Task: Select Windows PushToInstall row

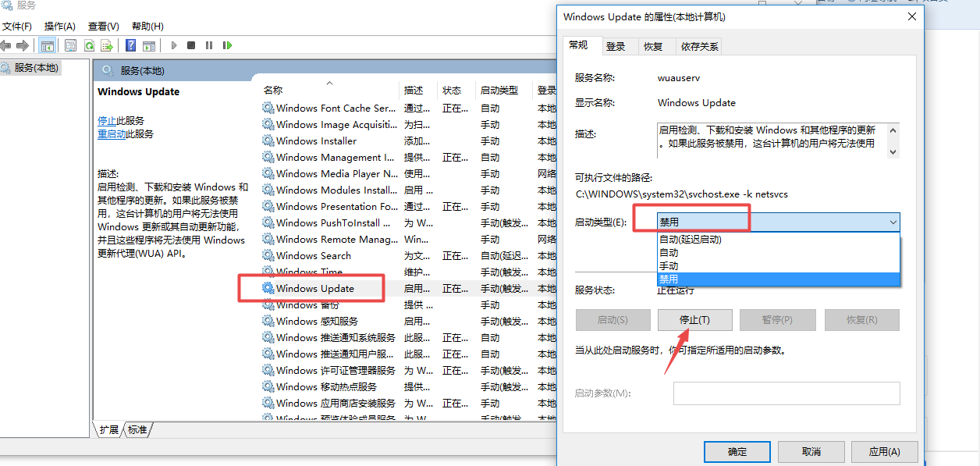Action: click(408, 222)
